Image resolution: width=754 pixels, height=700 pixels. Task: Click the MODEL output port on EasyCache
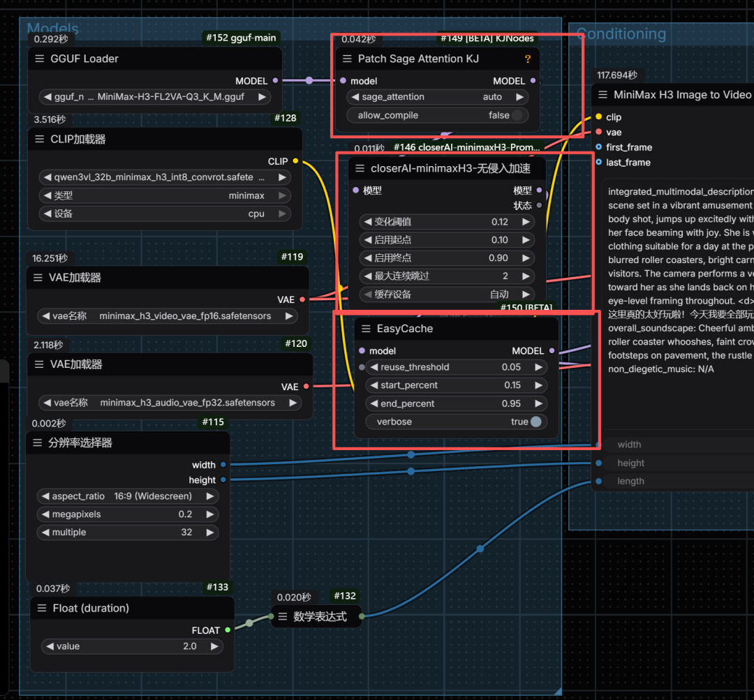point(552,351)
